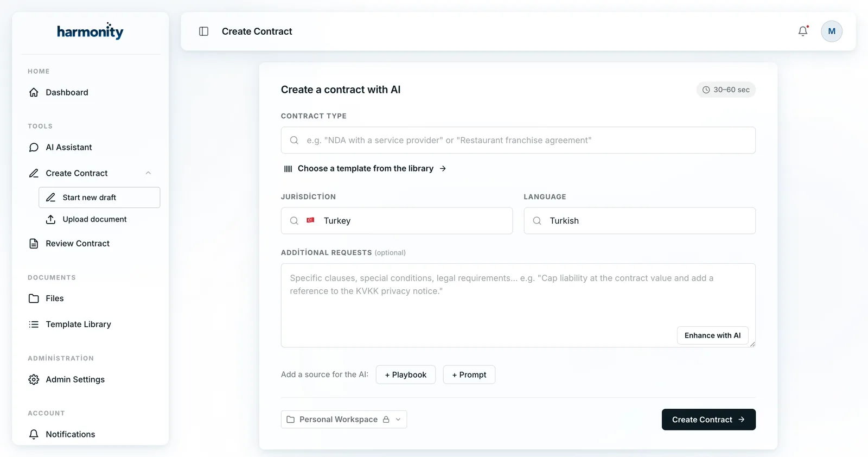Image resolution: width=868 pixels, height=457 pixels.
Task: Click the Turkey flag icon
Action: point(310,220)
